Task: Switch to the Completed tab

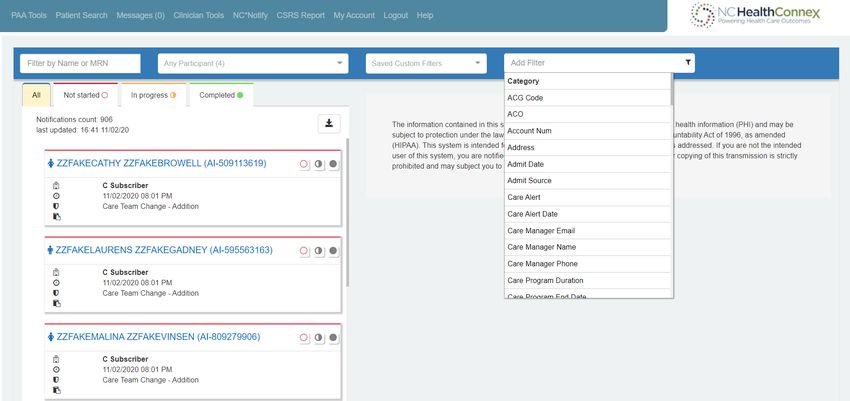Action: click(221, 95)
